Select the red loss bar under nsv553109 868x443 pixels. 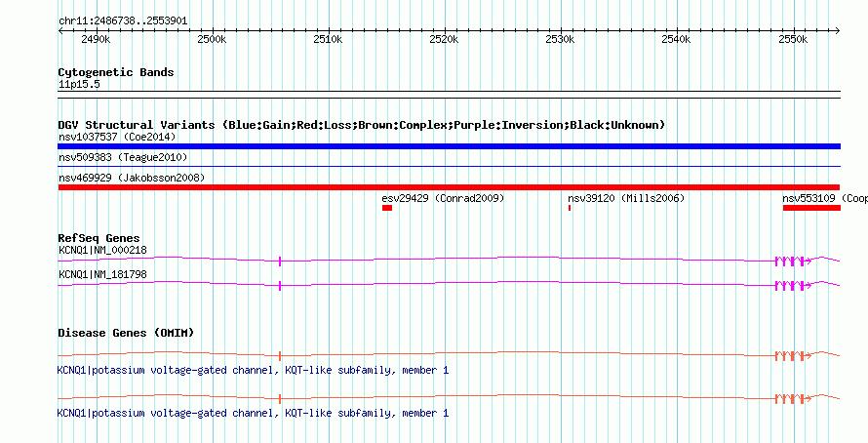[x=811, y=208]
